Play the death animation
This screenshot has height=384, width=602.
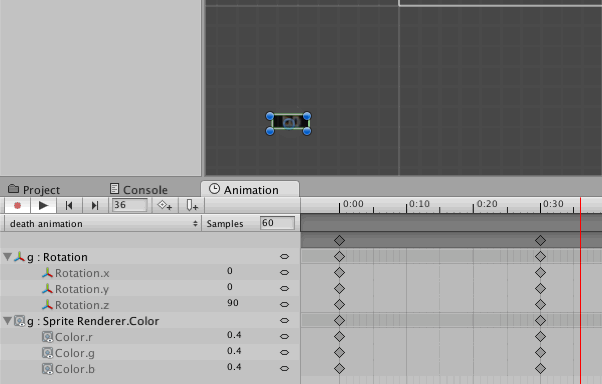coord(43,205)
